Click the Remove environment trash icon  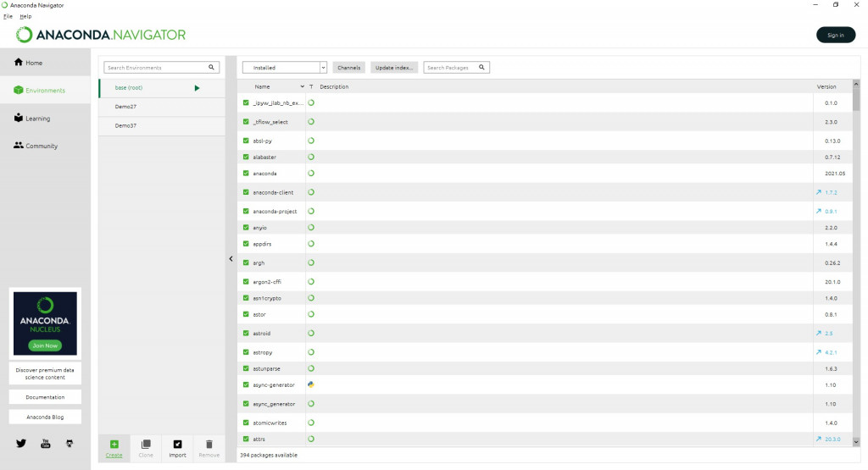pos(209,444)
